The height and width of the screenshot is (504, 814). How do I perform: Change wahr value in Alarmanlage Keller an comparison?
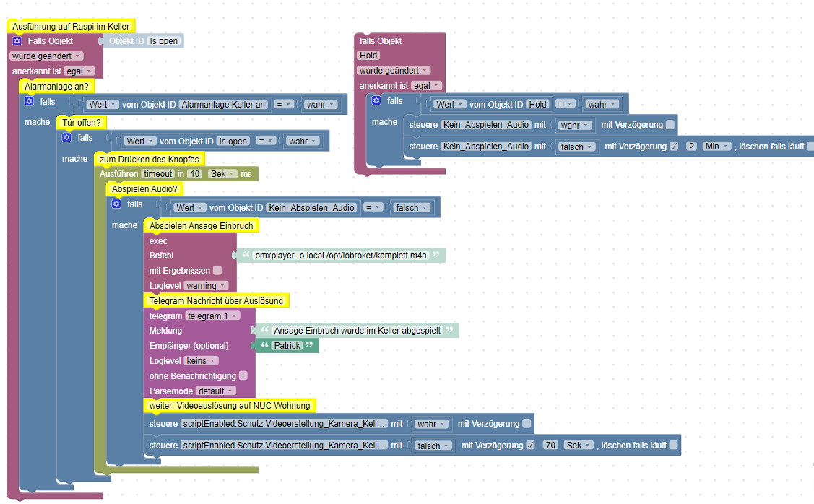(321, 104)
